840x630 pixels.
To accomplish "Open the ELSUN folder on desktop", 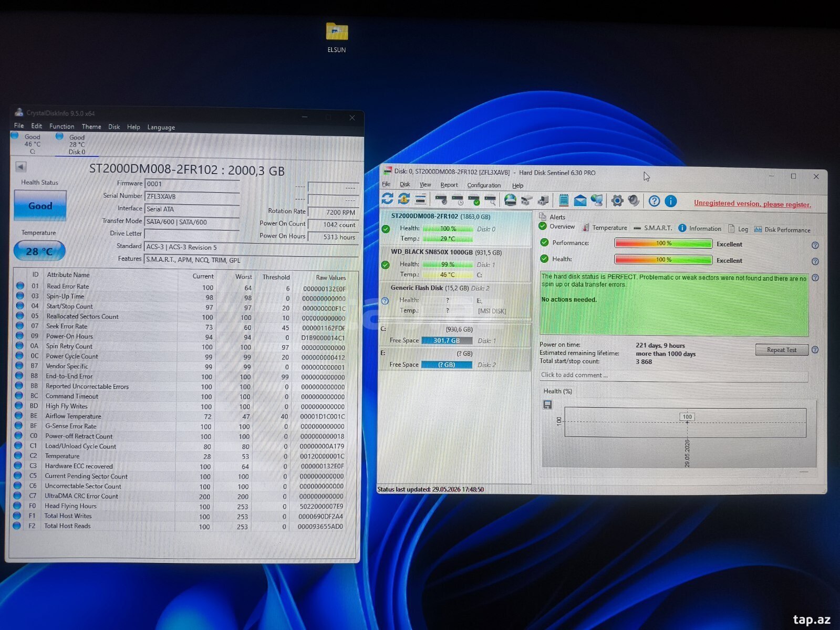I will pos(337,37).
